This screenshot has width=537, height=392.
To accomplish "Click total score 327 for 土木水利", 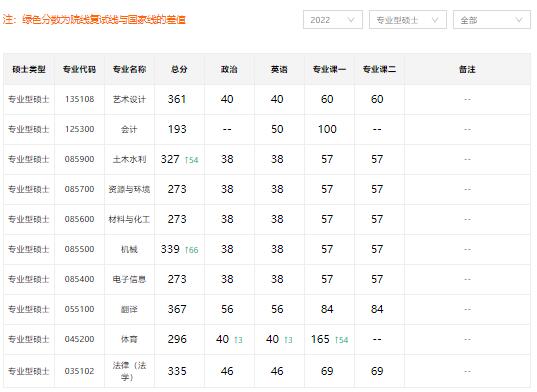I will pos(170,159).
